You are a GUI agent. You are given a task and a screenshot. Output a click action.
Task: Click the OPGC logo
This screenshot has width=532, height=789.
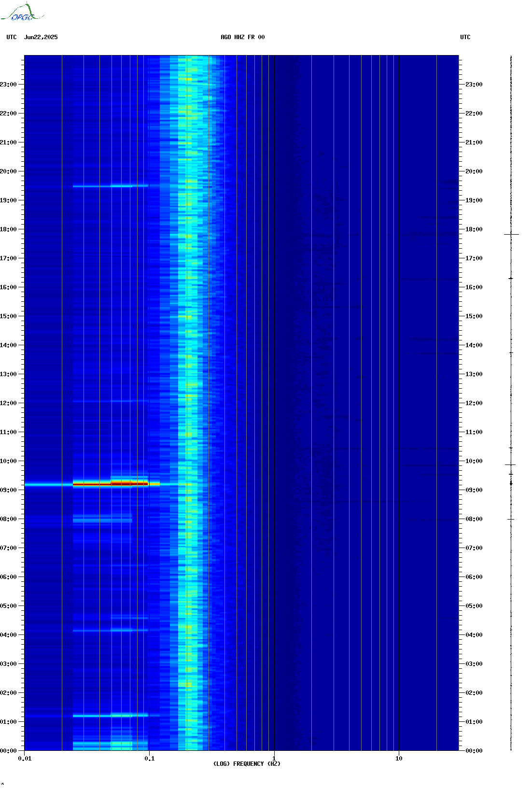tap(22, 12)
